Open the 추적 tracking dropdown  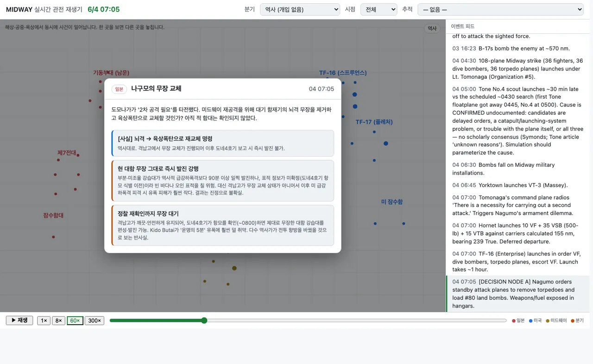(x=500, y=9)
